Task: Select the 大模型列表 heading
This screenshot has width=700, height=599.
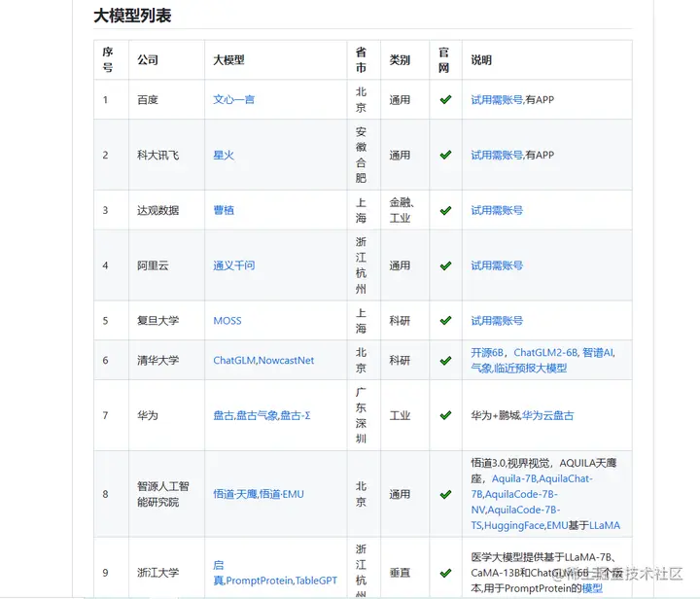Action: coord(132,16)
